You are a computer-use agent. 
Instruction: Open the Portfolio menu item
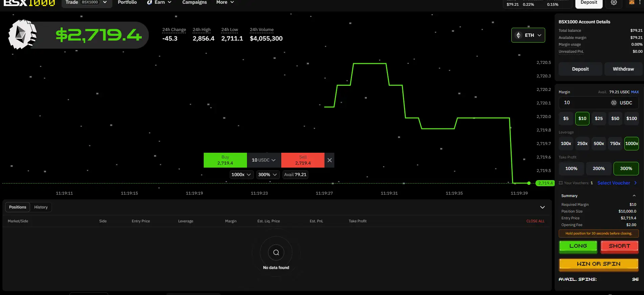[x=127, y=2]
